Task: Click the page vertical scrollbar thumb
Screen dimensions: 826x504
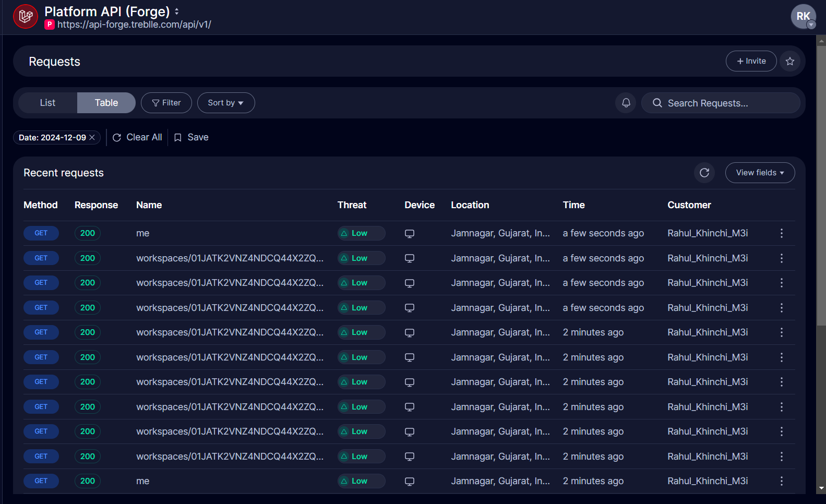Action: coord(821,183)
